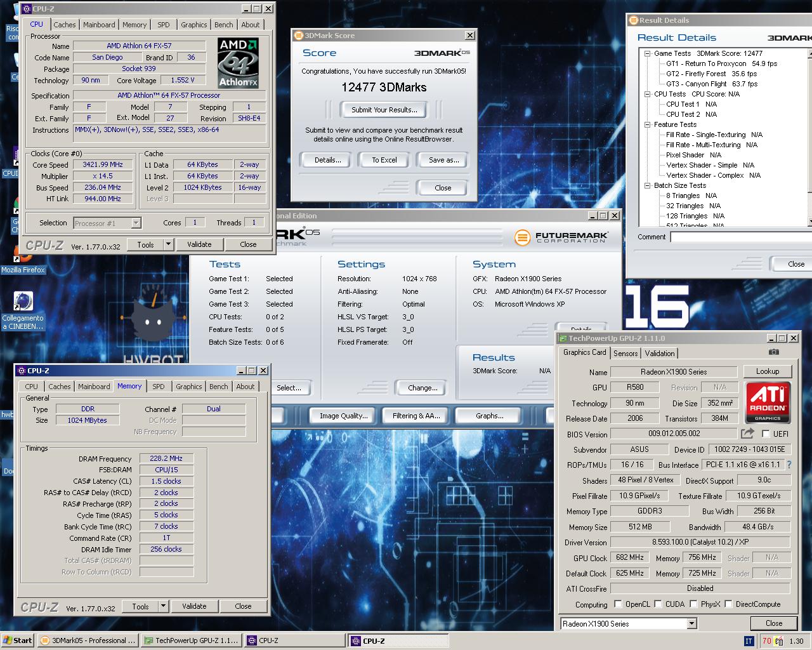The width and height of the screenshot is (812, 650).
Task: Click the Lookup button in GPU-Z
Action: point(767,371)
